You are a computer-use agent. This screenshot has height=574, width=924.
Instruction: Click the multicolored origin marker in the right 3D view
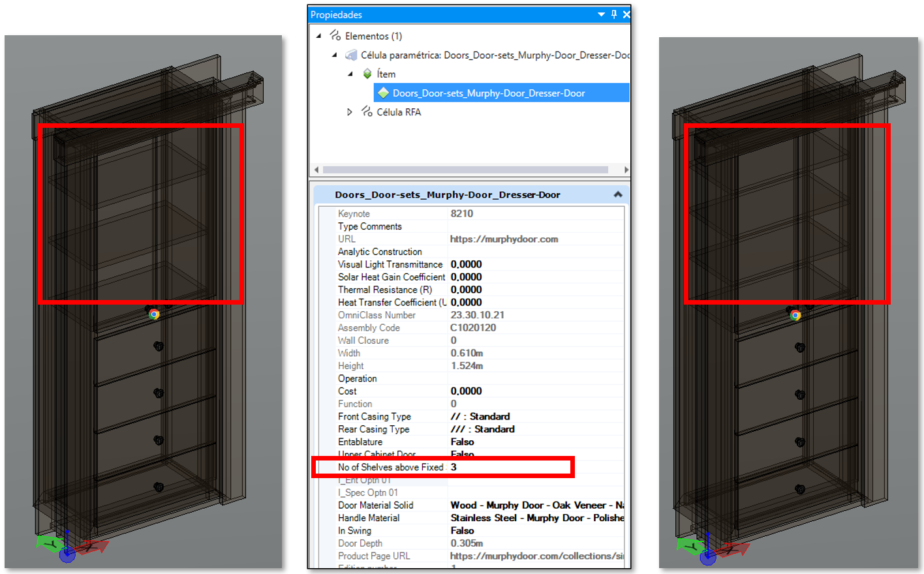[x=795, y=315]
